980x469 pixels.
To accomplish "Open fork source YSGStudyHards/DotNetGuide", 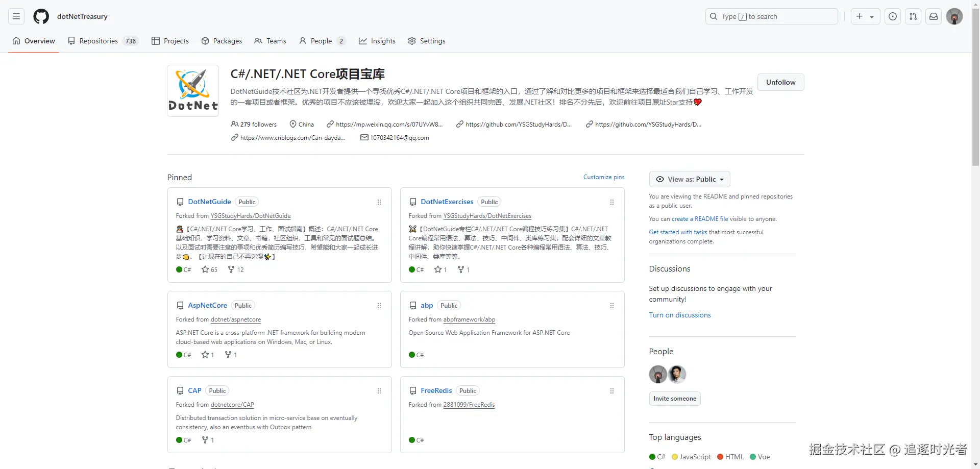I will 251,216.
